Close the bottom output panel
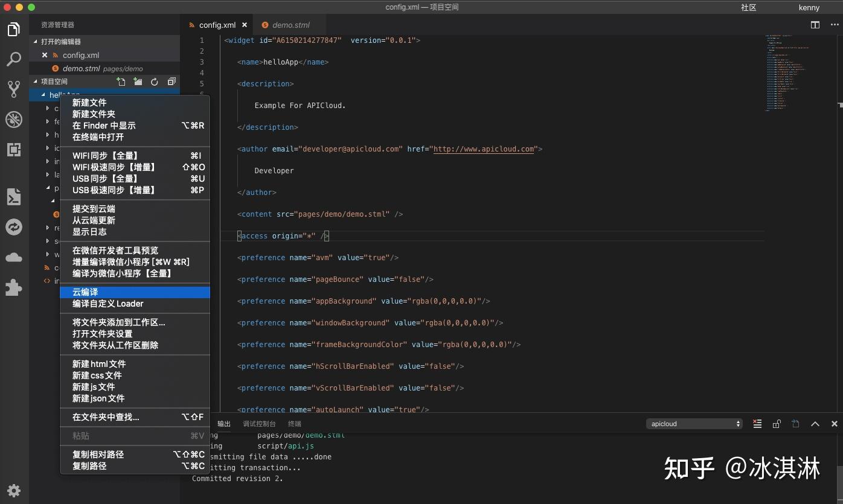843x504 pixels. tap(835, 424)
